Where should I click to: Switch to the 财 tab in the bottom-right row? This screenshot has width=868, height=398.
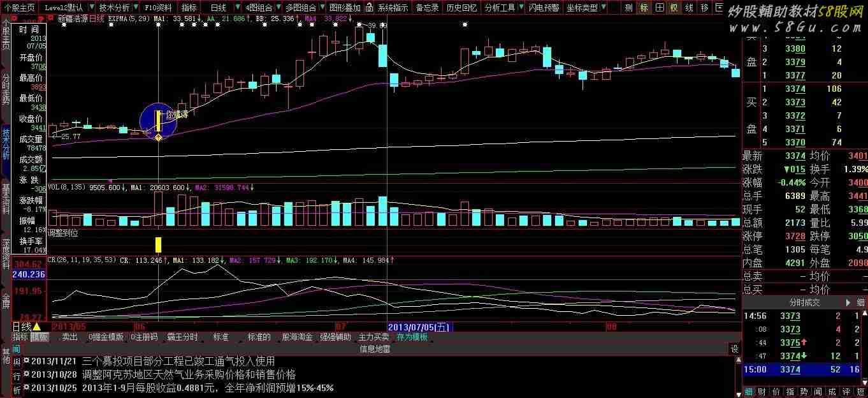(x=762, y=392)
